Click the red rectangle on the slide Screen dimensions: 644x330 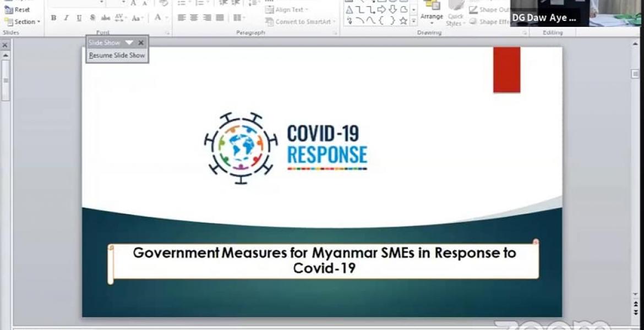507,70
